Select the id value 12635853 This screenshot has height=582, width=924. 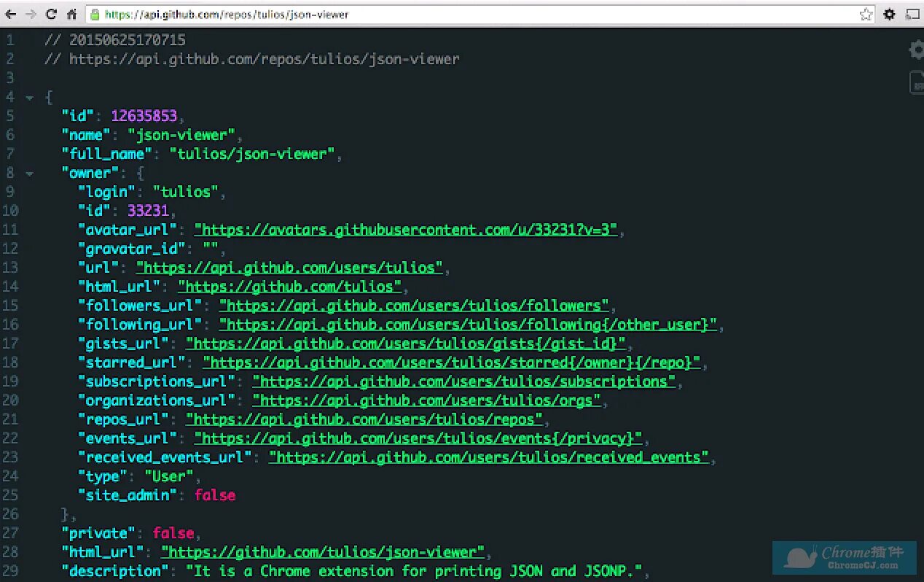tap(144, 116)
